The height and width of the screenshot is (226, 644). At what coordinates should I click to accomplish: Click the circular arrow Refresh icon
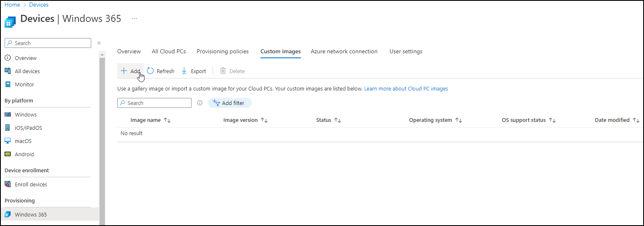[x=150, y=71]
